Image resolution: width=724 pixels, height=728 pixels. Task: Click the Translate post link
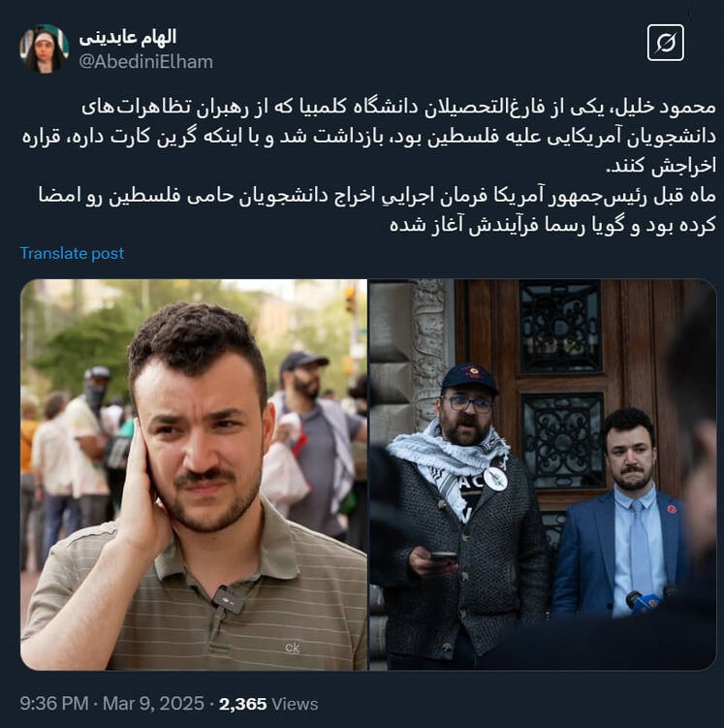click(x=72, y=254)
